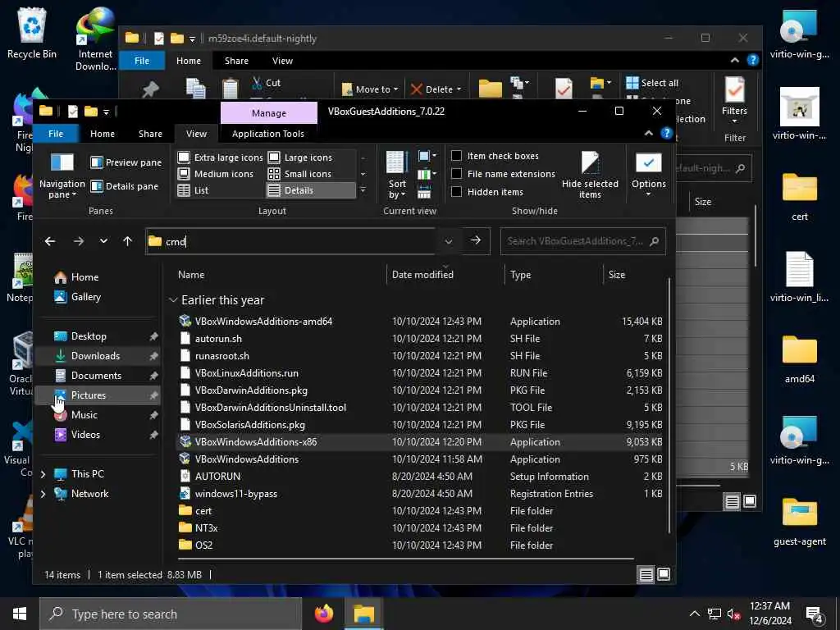The image size is (840, 630).
Task: Open Firefox from the taskbar
Action: 324,614
